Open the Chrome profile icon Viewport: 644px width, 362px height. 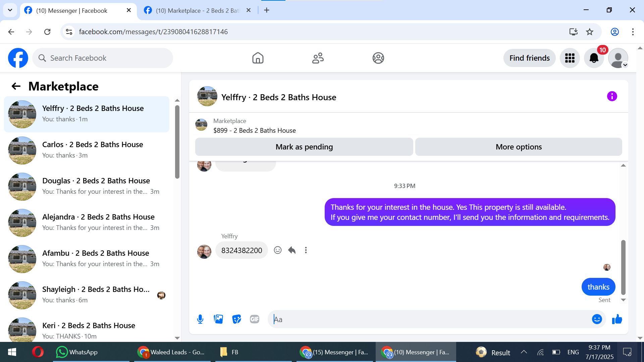pyautogui.click(x=614, y=32)
